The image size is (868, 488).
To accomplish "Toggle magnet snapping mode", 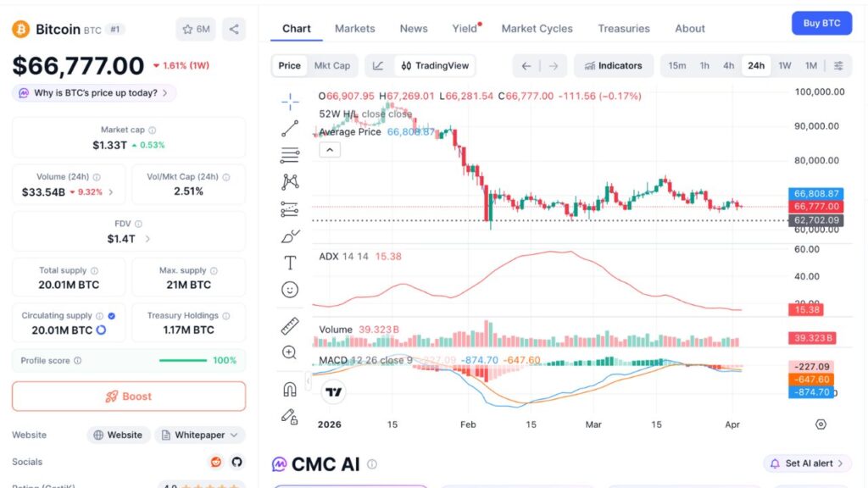I will 290,385.
